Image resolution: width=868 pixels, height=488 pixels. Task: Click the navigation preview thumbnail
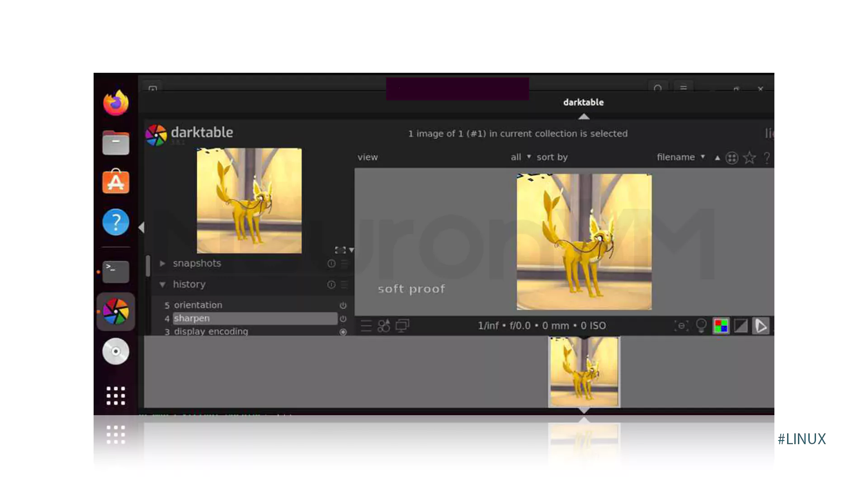pos(249,201)
